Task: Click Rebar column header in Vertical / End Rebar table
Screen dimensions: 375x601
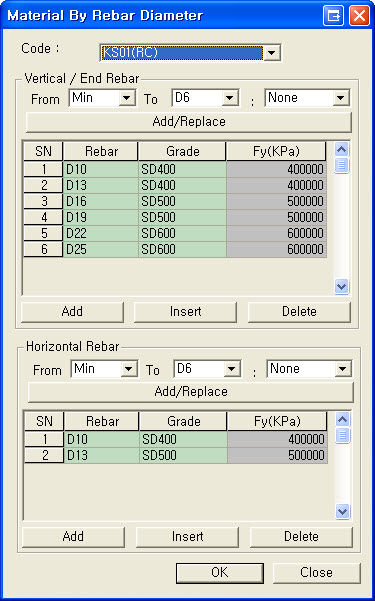Action: pyautogui.click(x=100, y=151)
